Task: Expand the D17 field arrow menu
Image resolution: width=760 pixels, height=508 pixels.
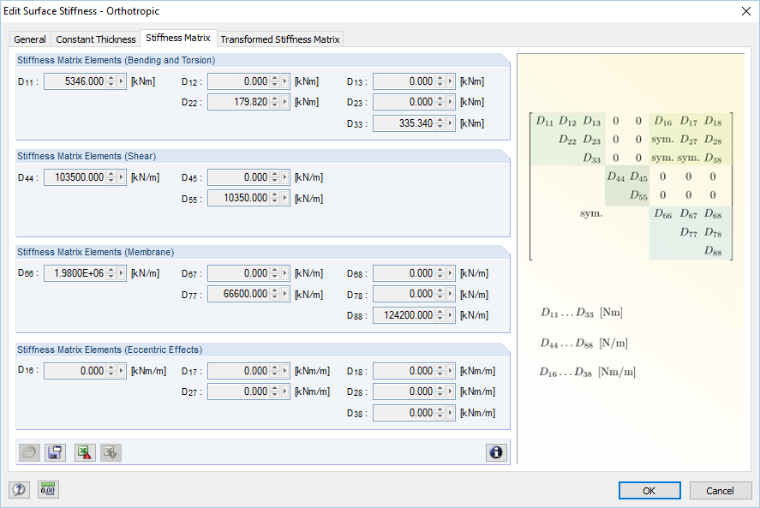Action: (x=285, y=371)
